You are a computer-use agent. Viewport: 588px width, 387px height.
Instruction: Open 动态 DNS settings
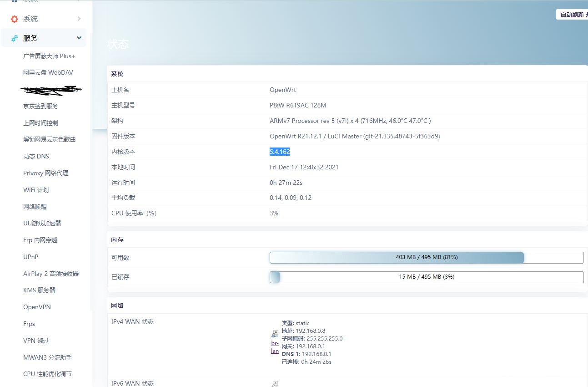point(36,156)
